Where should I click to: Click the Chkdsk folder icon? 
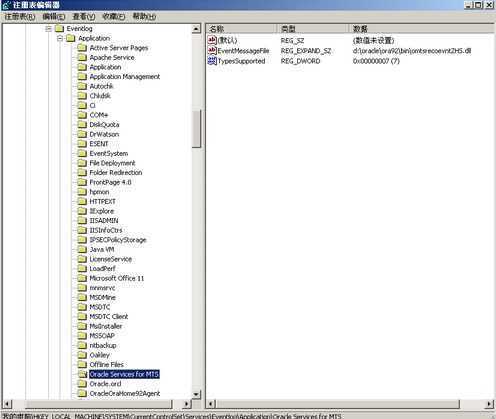pos(82,96)
